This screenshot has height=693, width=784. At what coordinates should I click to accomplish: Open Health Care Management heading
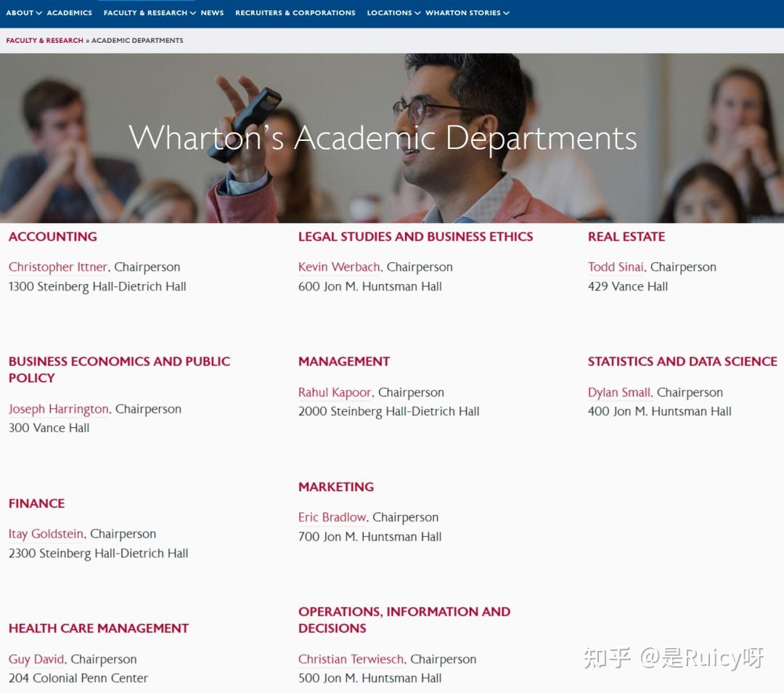(x=99, y=628)
